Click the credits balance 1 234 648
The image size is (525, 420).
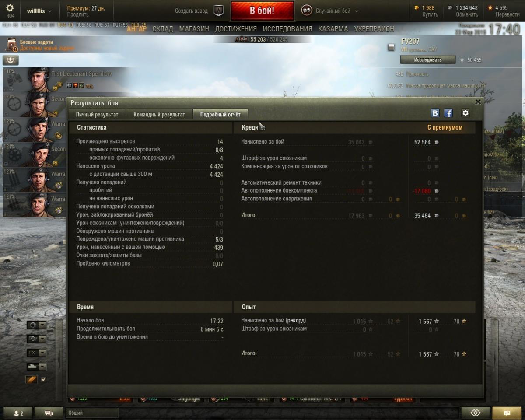(466, 8)
